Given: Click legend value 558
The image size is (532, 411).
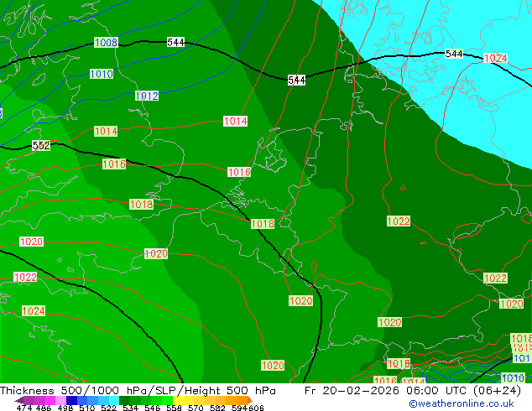Looking at the screenshot, I should (x=174, y=408).
